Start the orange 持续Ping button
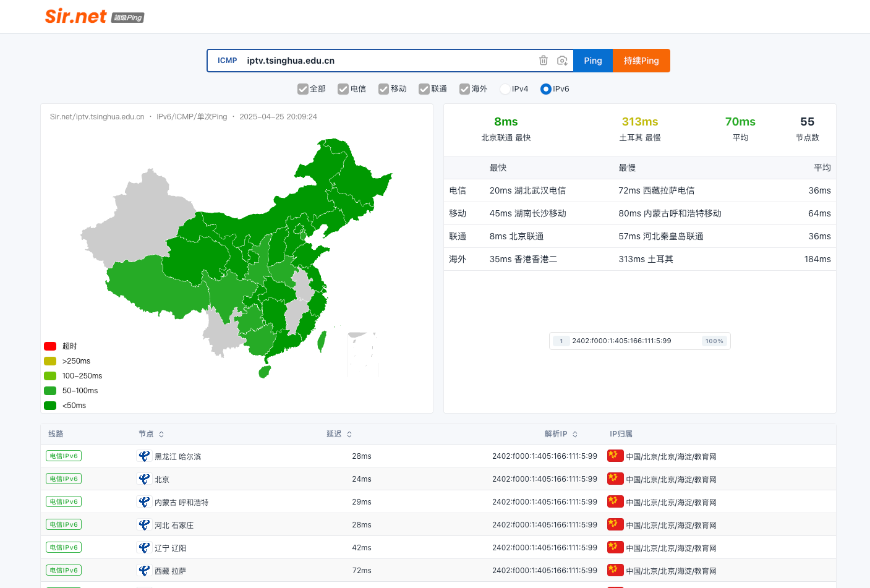 tap(641, 61)
